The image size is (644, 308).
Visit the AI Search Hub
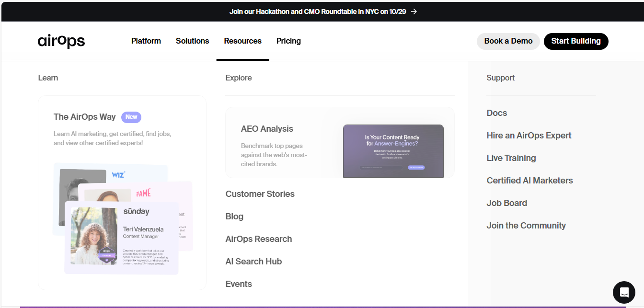253,262
